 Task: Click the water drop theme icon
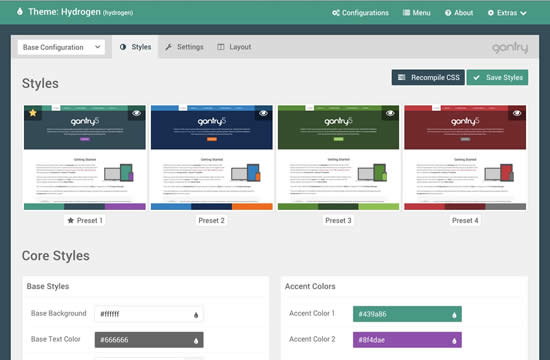20,12
